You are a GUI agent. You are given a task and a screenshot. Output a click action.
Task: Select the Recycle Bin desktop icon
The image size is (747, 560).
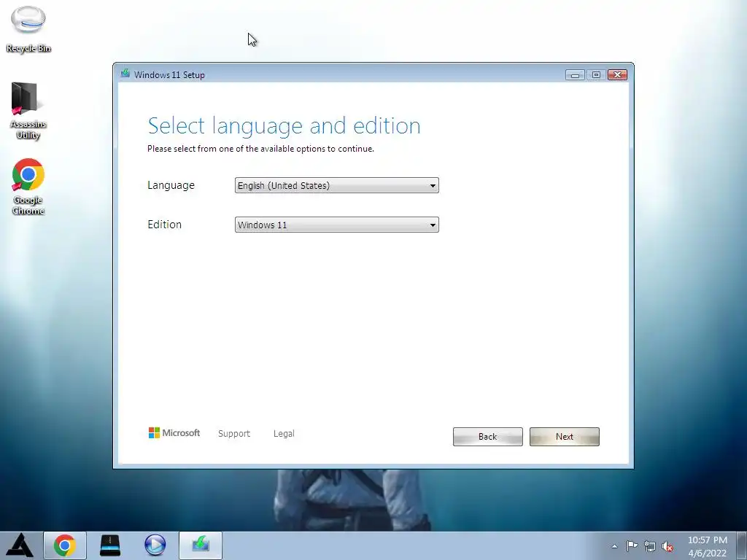(28, 29)
